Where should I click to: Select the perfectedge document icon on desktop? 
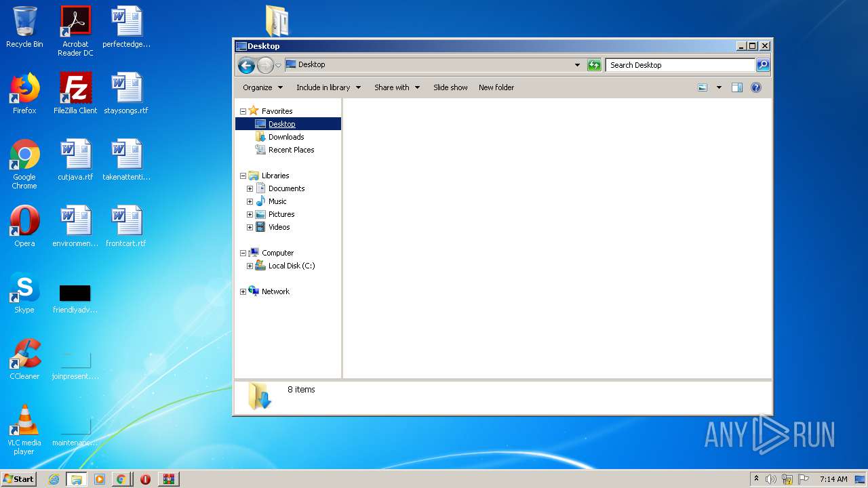pos(126,27)
